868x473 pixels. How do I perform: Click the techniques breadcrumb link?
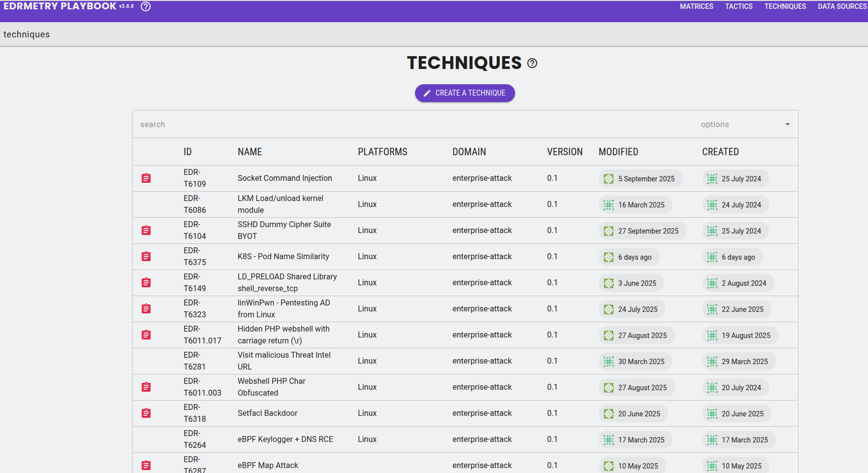(27, 34)
